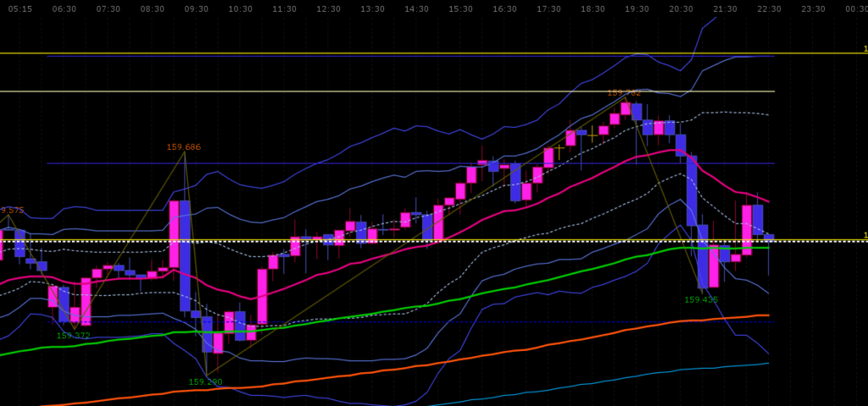Image resolution: width=868 pixels, height=406 pixels.
Task: Select the 159.435 low price label
Action: 701,299
